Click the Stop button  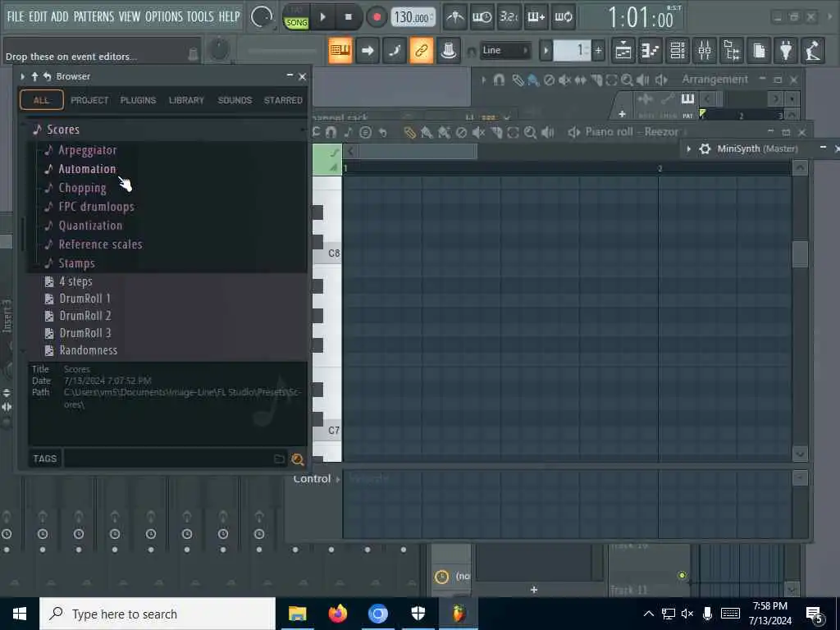(348, 17)
